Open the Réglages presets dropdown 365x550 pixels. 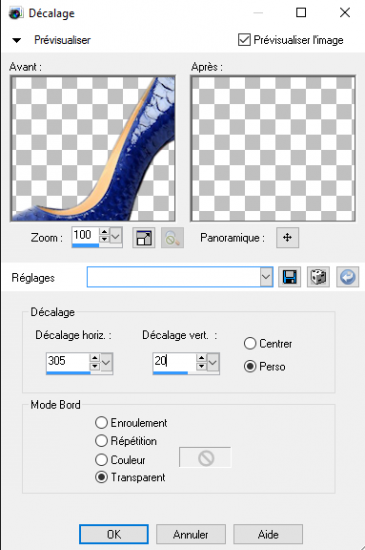click(266, 277)
